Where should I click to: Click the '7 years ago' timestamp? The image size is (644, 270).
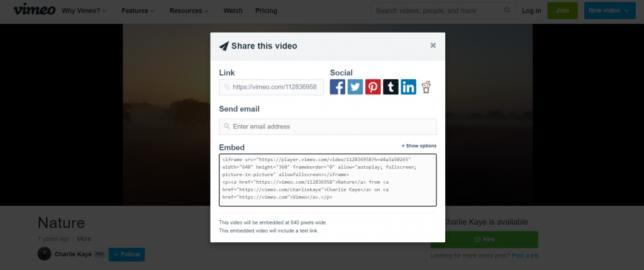(53, 239)
